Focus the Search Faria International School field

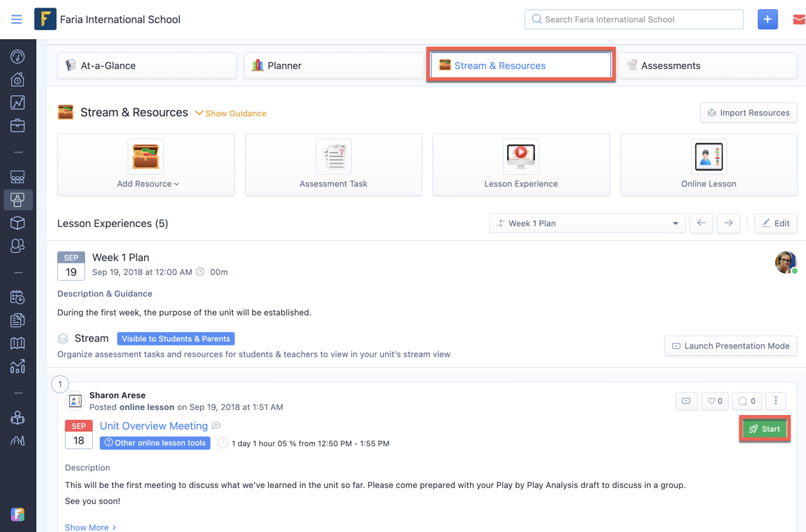[634, 19]
